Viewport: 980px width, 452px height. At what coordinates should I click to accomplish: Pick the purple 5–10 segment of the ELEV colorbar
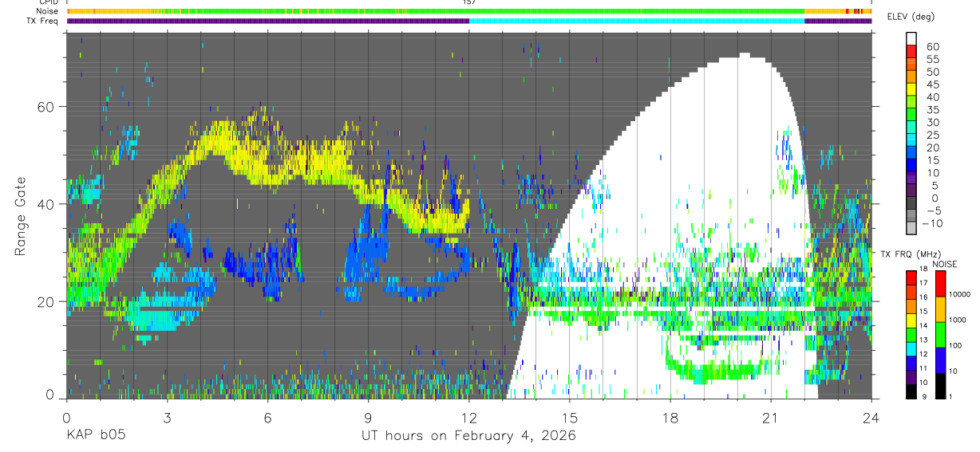coord(911,179)
